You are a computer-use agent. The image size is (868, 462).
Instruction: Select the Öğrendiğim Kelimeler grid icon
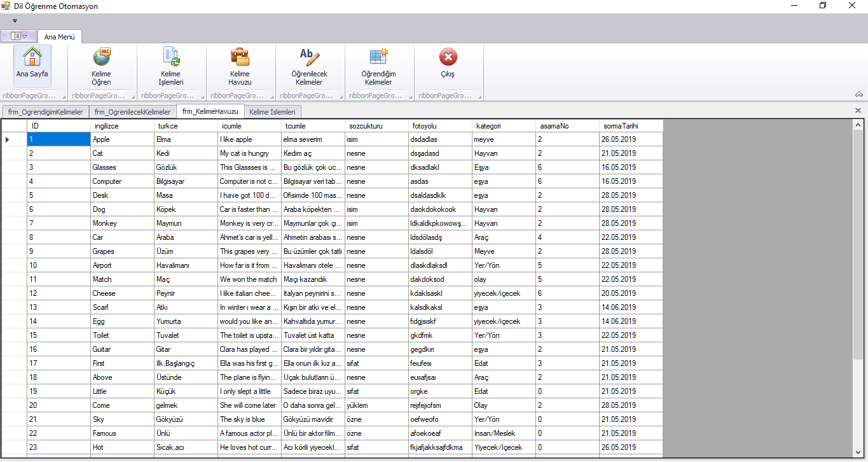378,64
